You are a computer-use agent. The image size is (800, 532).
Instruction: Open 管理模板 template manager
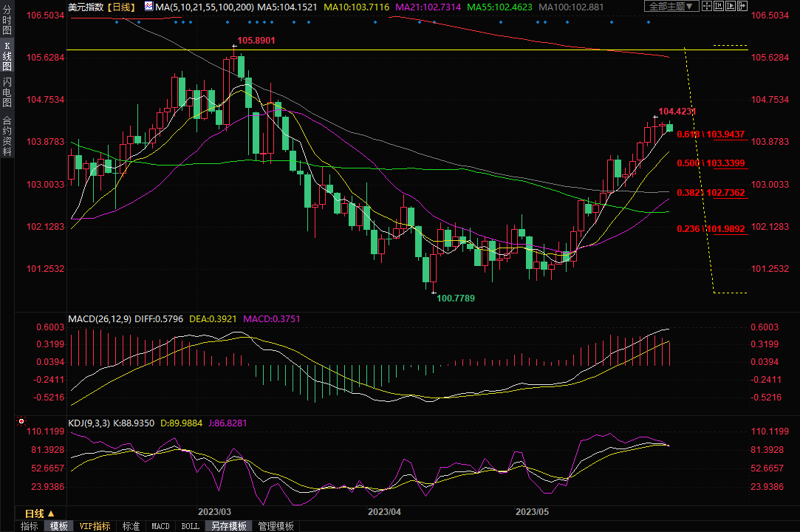pyautogui.click(x=275, y=526)
